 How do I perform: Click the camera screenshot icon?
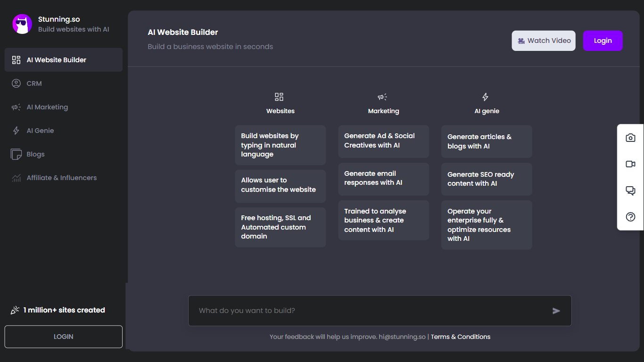coord(630,138)
